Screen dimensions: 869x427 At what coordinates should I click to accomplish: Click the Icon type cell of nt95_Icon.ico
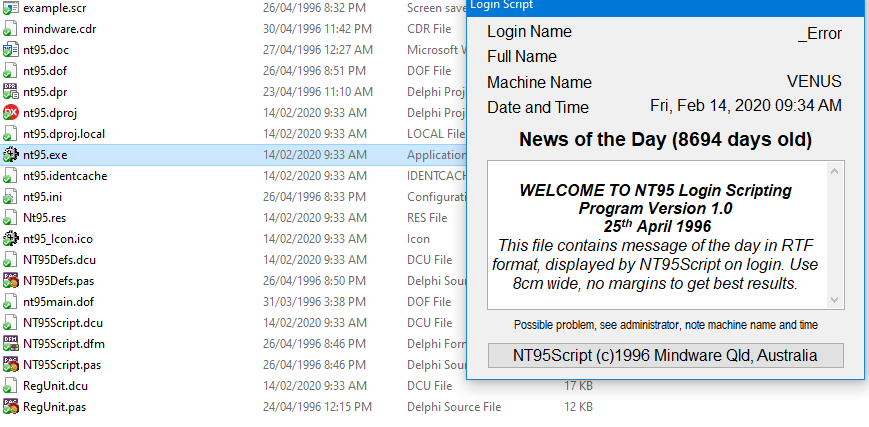coord(418,239)
